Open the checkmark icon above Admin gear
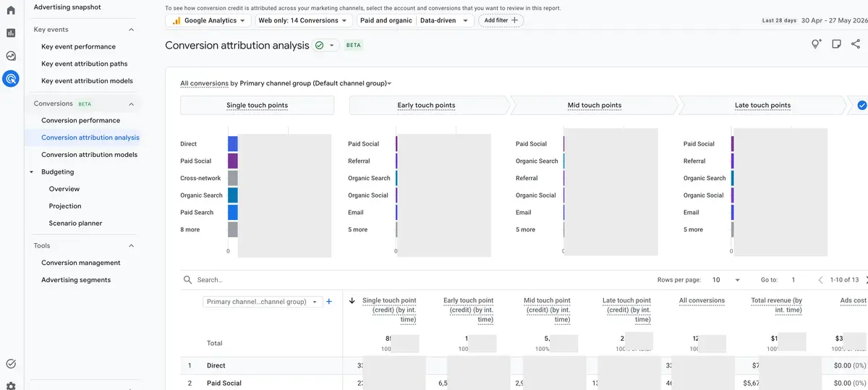Image resolution: width=868 pixels, height=390 pixels. 11,364
